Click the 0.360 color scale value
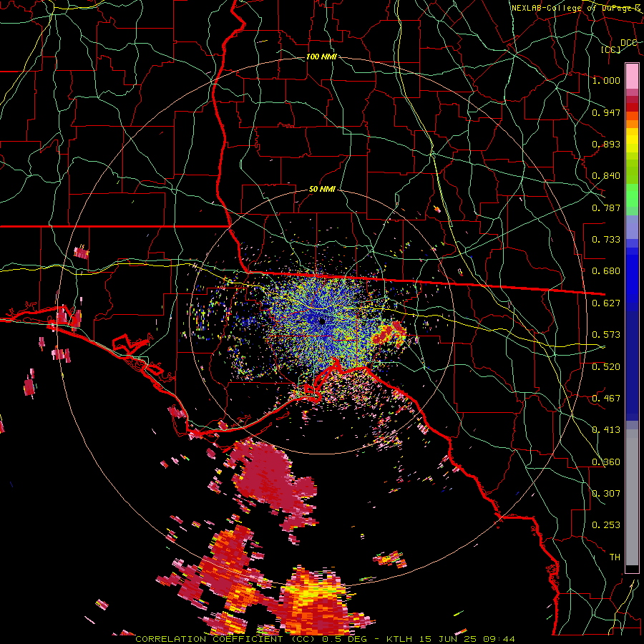Screen dimensions: 644x644 click(x=606, y=462)
